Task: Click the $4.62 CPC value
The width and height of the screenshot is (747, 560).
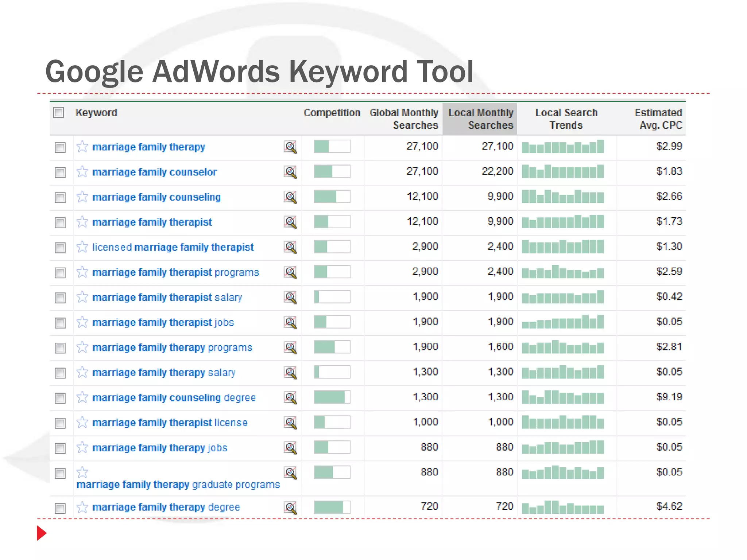Action: point(669,506)
